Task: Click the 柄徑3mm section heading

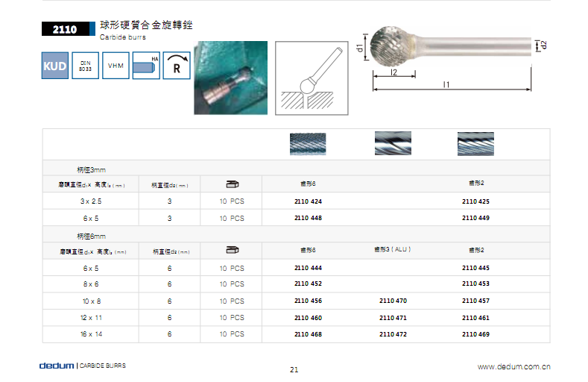Action: tap(91, 169)
